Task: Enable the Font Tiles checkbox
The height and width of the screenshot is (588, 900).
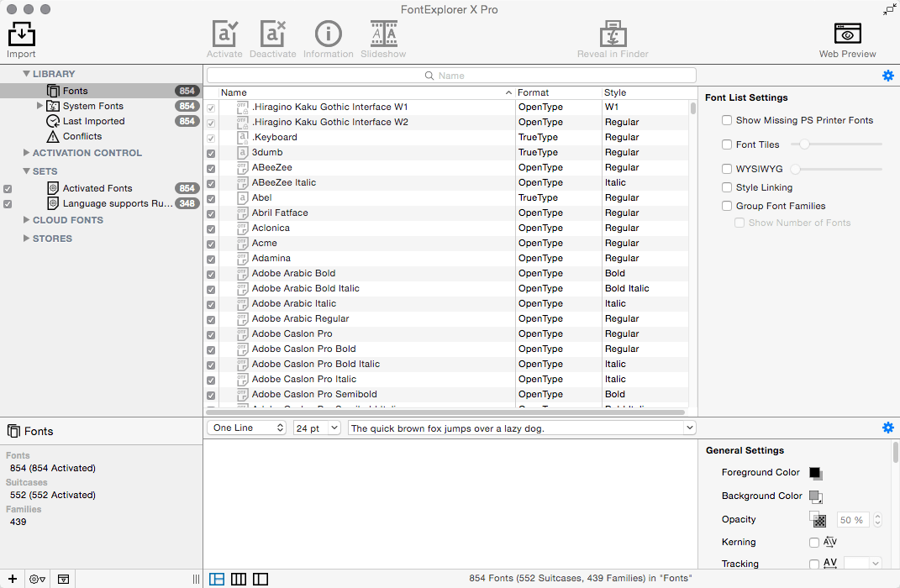Action: click(x=727, y=144)
